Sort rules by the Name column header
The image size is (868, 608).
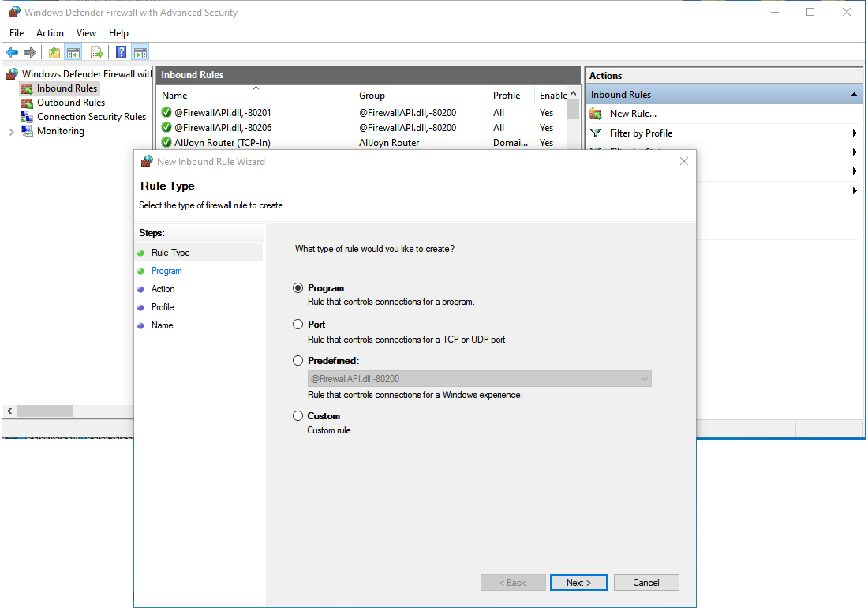[x=255, y=96]
